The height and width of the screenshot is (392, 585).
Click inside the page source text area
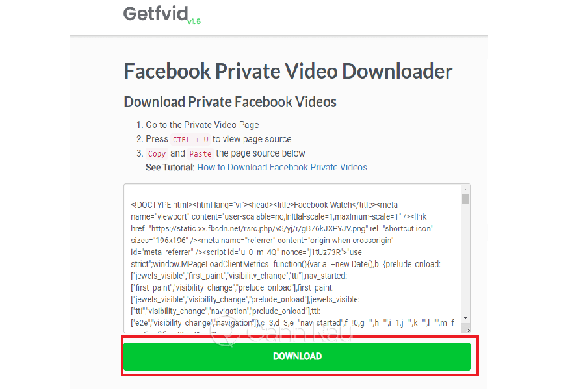tap(293, 258)
